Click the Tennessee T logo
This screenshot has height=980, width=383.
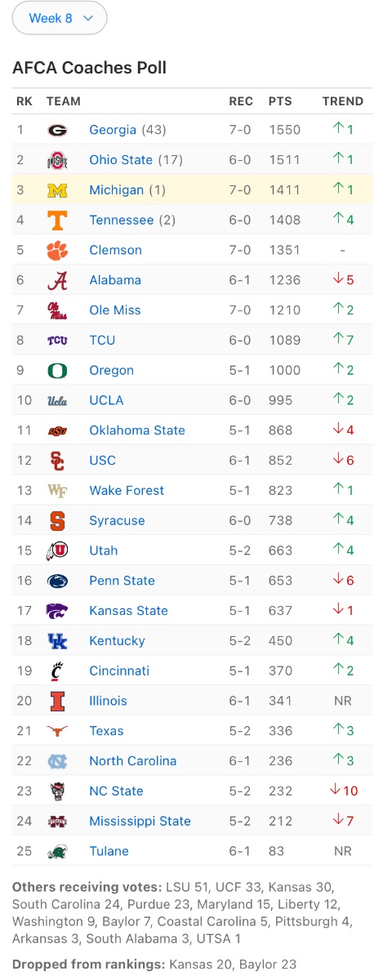[57, 220]
